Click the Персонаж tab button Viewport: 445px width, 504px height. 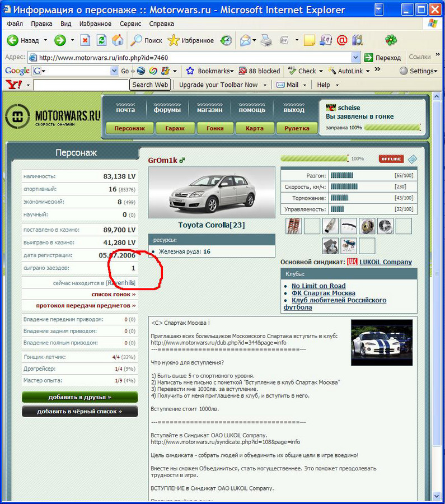[x=129, y=128]
